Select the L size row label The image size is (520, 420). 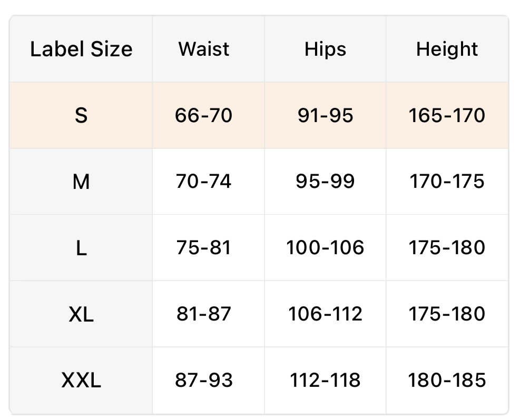pyautogui.click(x=81, y=248)
